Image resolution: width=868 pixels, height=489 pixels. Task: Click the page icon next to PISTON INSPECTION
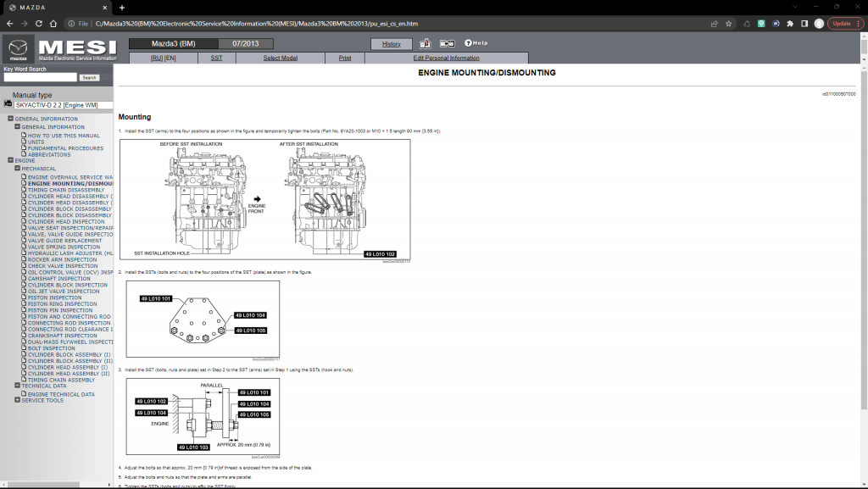(x=24, y=297)
